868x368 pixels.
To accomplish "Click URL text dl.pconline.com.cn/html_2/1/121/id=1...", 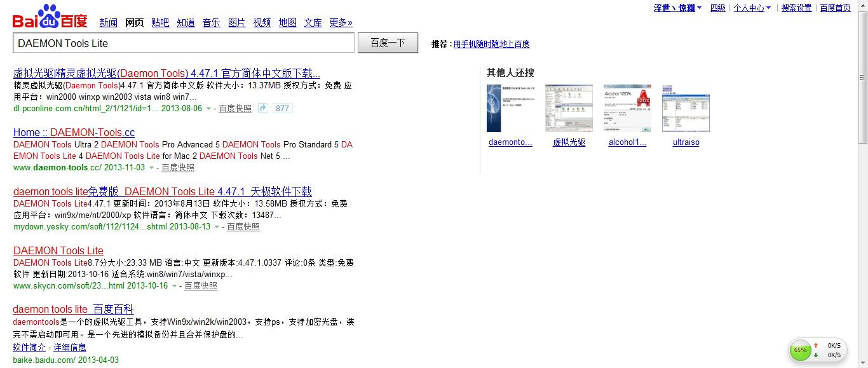I will click(x=86, y=109).
